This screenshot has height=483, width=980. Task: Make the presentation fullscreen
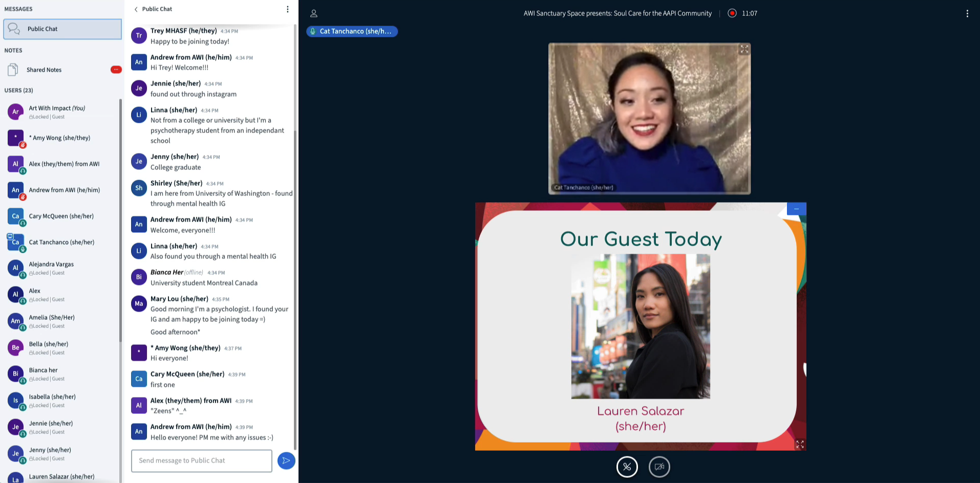click(x=800, y=444)
